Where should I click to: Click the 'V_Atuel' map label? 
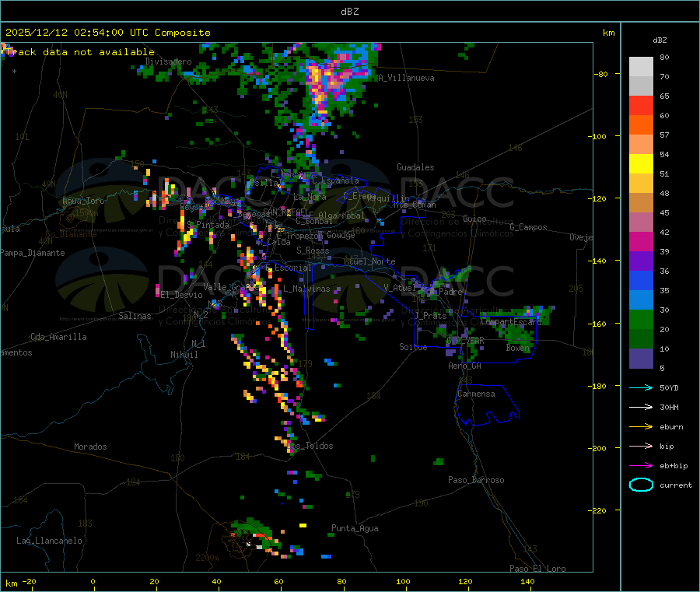coord(400,288)
